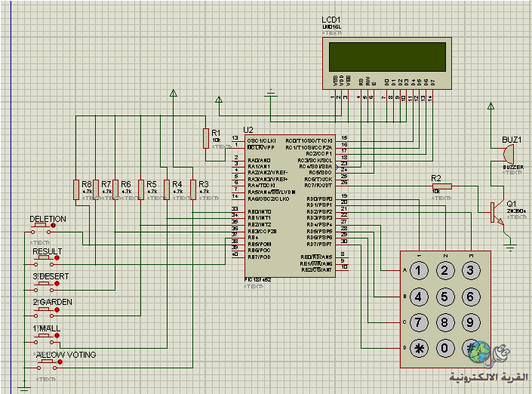Click the LCD1 display screen

(387, 57)
